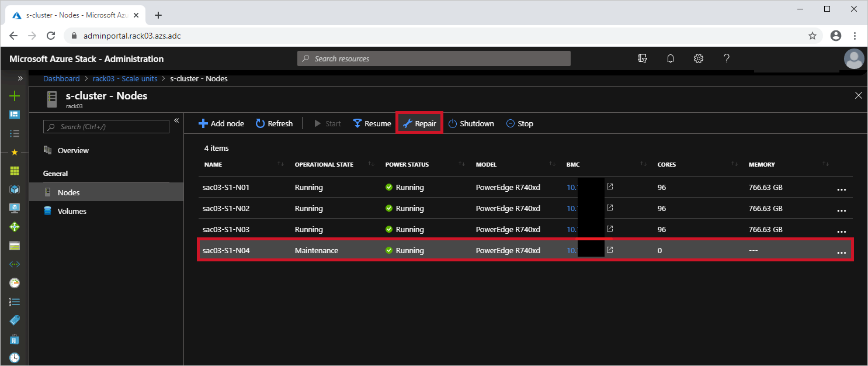This screenshot has width=868, height=366.
Task: Open BMC external link for sac03-S1-N02
Action: coord(610,208)
